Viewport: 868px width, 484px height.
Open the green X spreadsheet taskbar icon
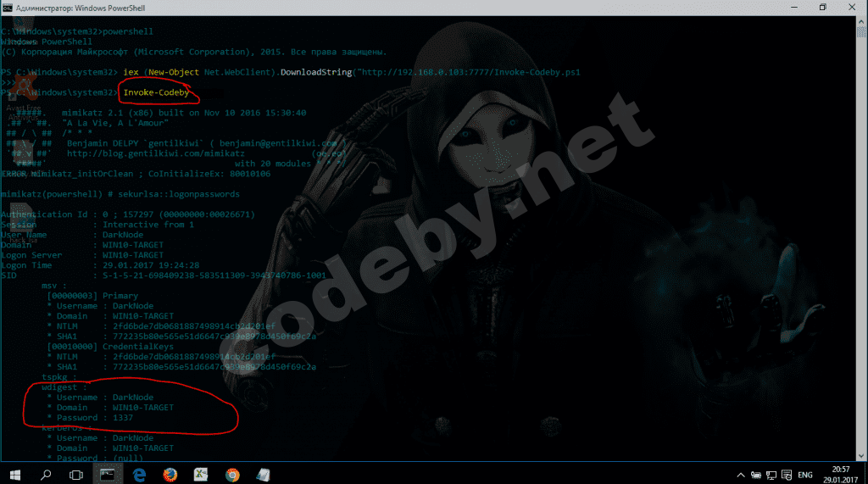coord(200,475)
